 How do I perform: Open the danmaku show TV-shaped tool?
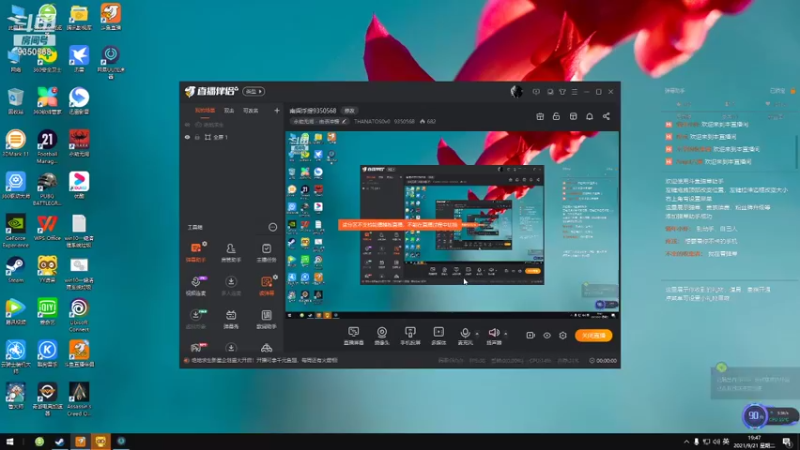(x=231, y=319)
